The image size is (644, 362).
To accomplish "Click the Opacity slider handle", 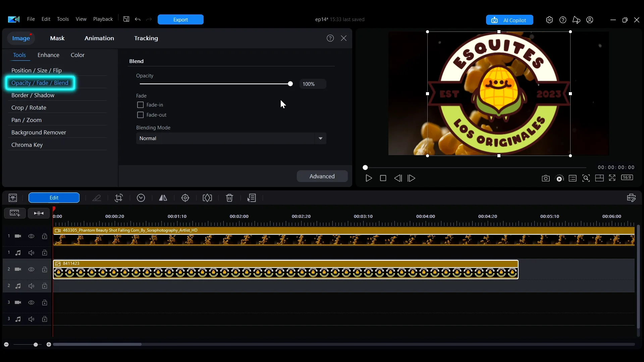I will pyautogui.click(x=290, y=84).
